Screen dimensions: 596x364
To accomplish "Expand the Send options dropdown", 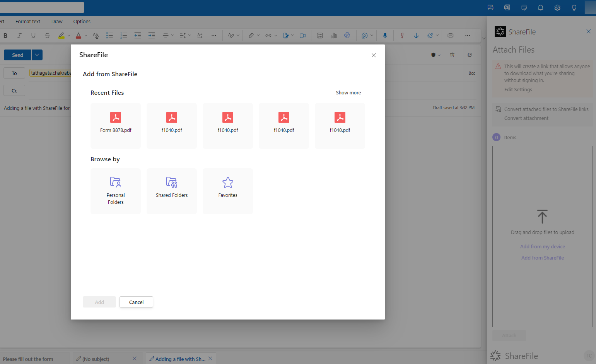I will [x=37, y=55].
